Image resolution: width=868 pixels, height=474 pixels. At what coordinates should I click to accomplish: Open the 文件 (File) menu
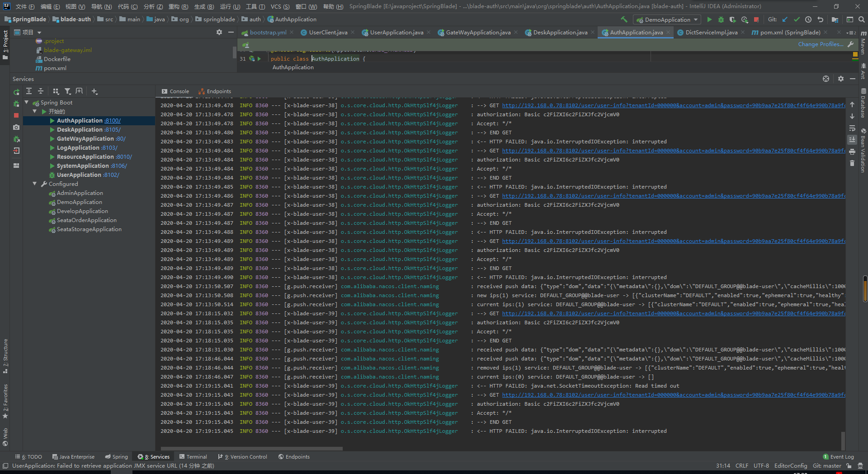tap(25, 6)
